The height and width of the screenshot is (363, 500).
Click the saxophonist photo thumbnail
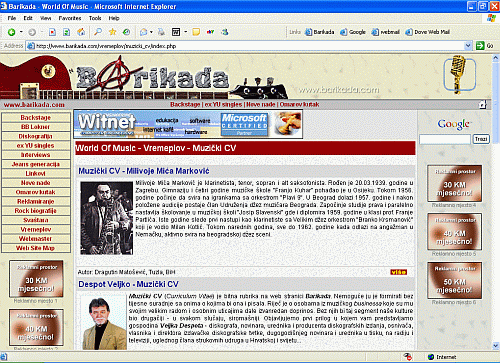point(107,218)
